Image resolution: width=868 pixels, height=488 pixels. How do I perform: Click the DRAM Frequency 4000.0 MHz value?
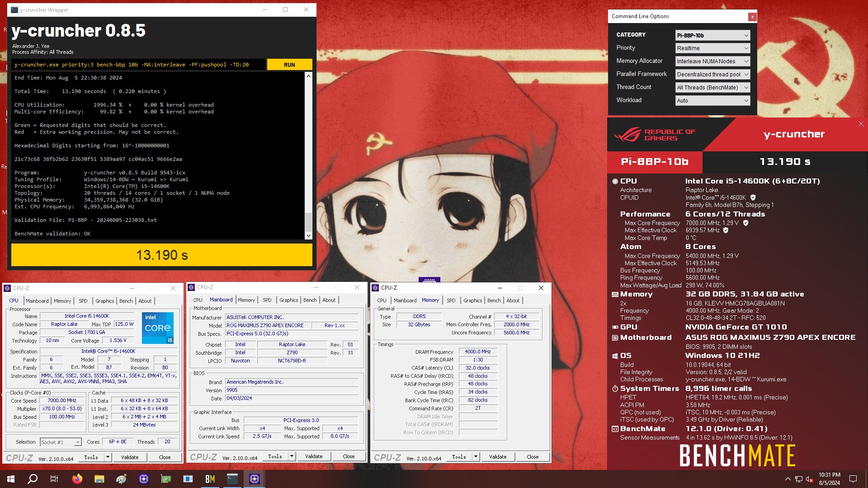click(478, 352)
